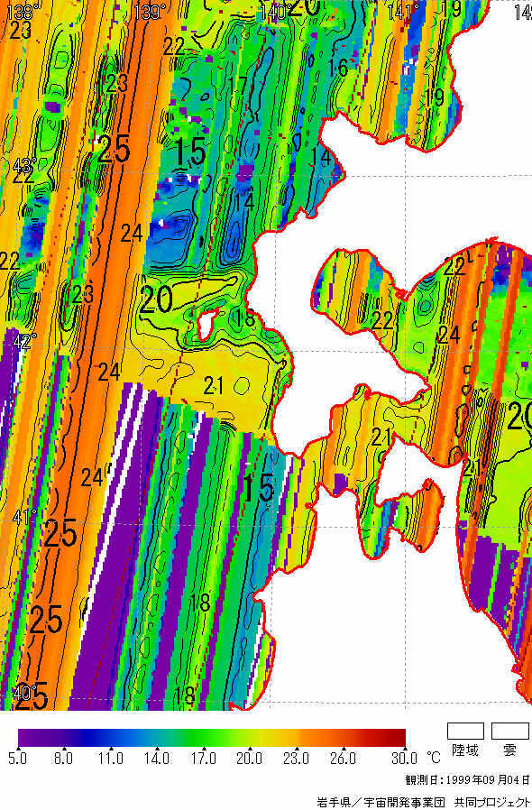
Task: Pick the 11.0 color scale label
Action: (111, 759)
